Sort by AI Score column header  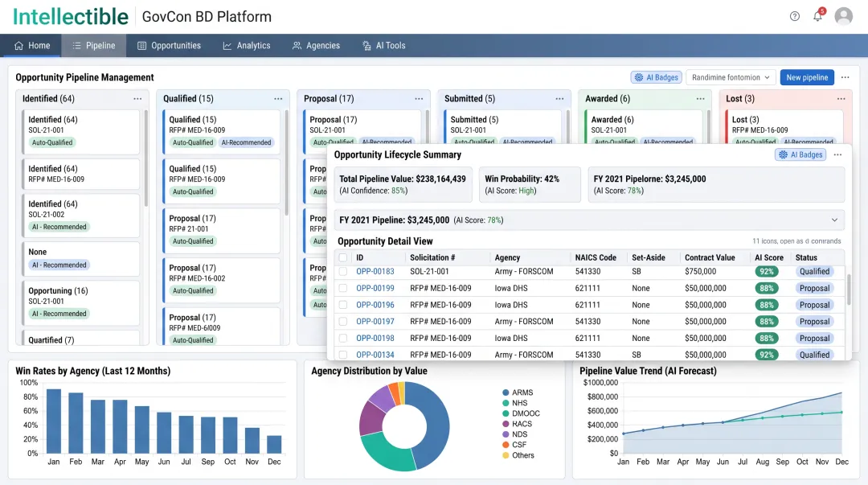point(769,257)
